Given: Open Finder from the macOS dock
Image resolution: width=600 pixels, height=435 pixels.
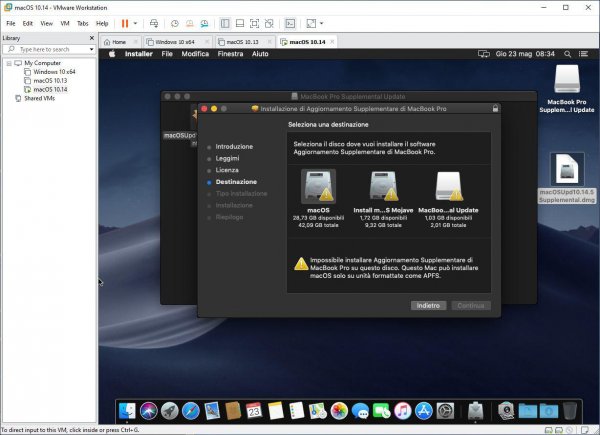Looking at the screenshot, I should point(127,411).
